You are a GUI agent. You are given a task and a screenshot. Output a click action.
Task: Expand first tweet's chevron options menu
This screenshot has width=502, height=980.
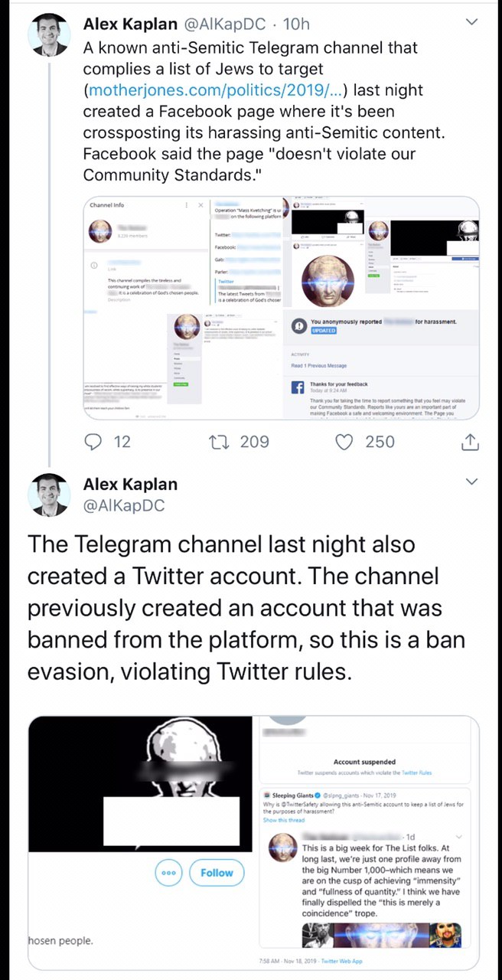click(x=471, y=23)
